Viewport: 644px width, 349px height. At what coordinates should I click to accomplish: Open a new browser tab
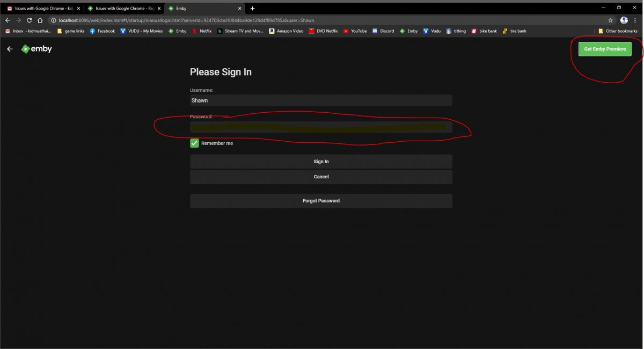coord(253,9)
